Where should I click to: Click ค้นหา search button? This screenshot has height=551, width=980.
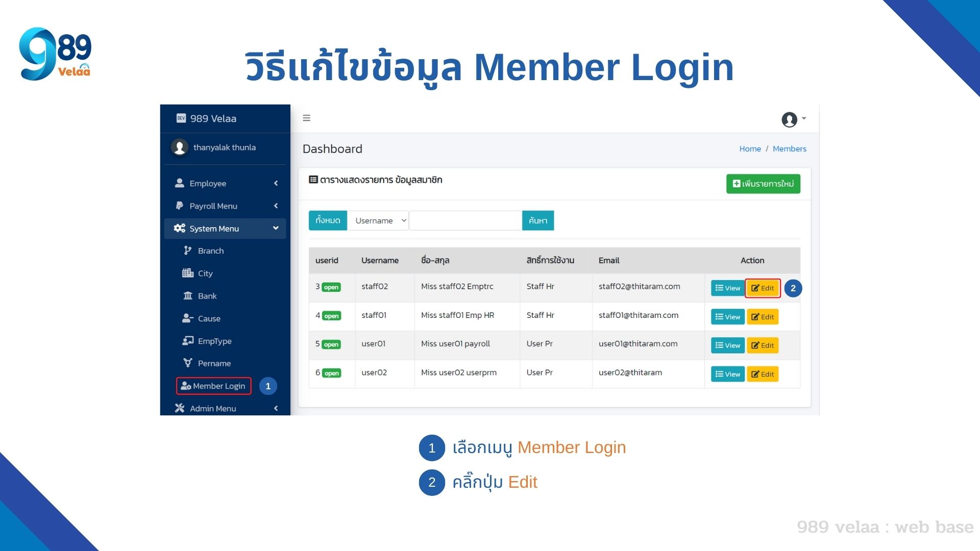tap(538, 221)
